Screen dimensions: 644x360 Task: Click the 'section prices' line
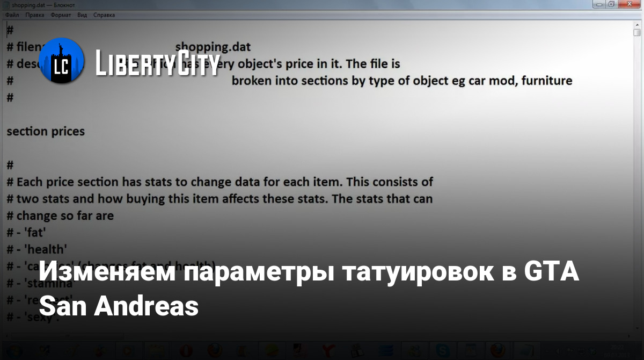point(46,131)
